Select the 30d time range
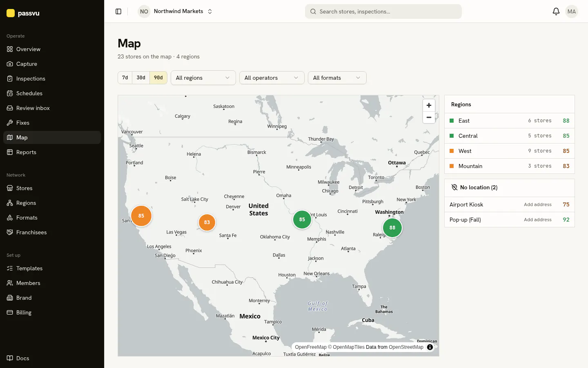This screenshot has width=588, height=368. (x=141, y=78)
